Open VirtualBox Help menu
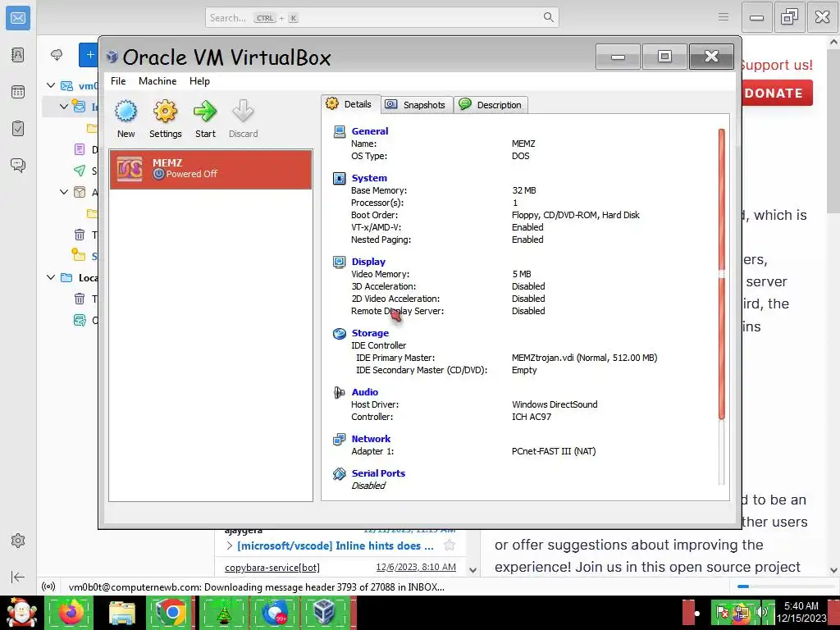This screenshot has width=840, height=630. pos(199,81)
